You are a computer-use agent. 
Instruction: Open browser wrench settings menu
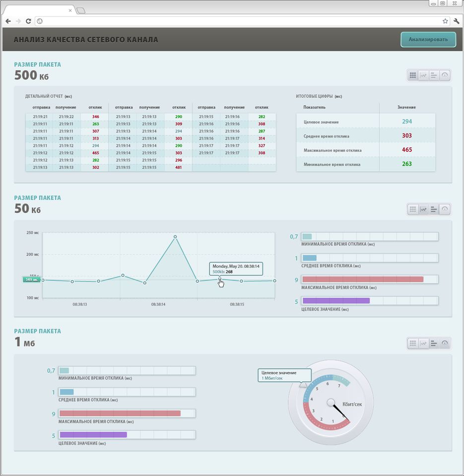click(x=456, y=21)
